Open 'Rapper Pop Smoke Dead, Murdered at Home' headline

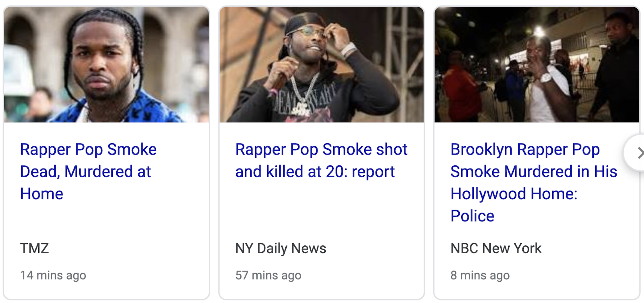(x=88, y=171)
